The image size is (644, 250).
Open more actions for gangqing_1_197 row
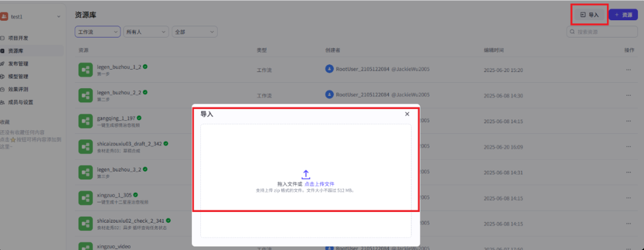pyautogui.click(x=628, y=121)
